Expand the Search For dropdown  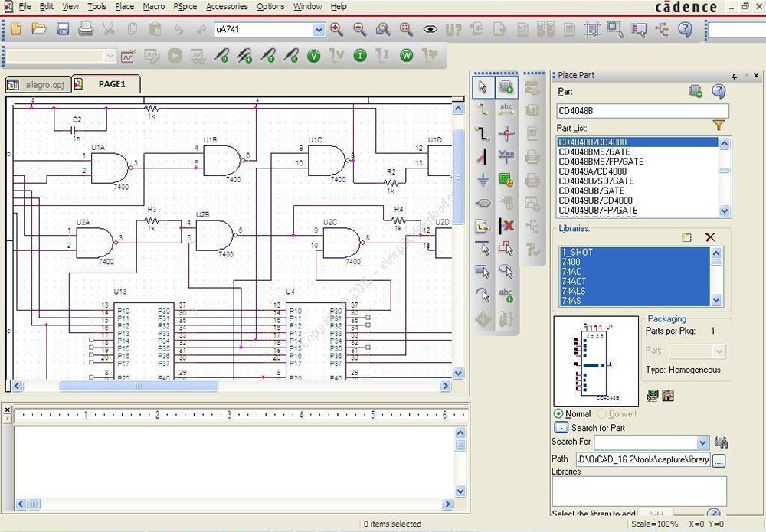pyautogui.click(x=702, y=442)
